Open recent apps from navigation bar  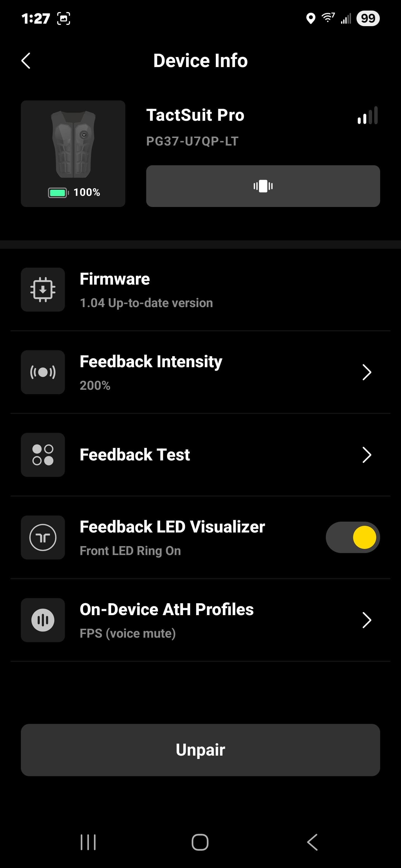(88, 842)
